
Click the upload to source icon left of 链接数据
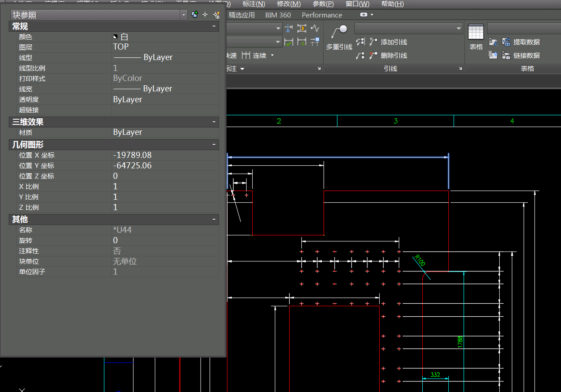493,55
